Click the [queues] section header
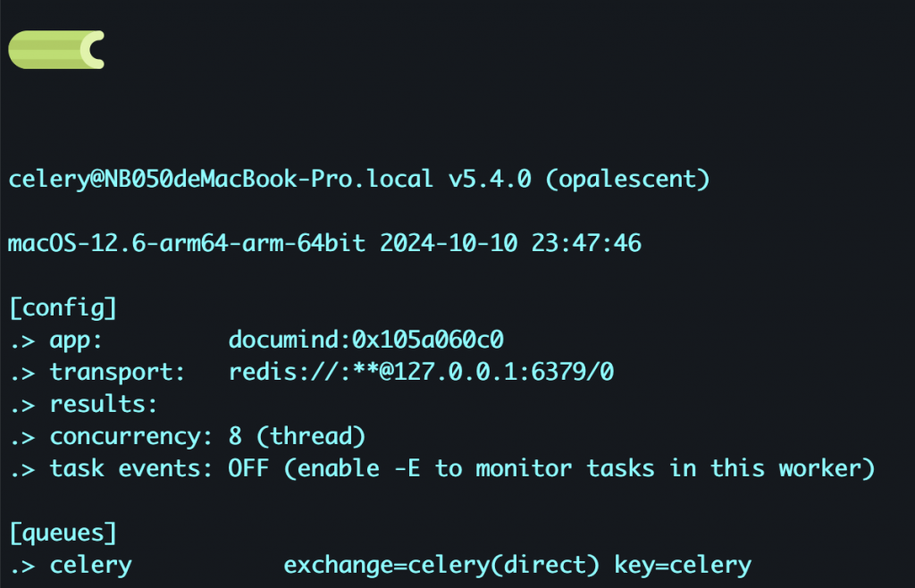 tap(63, 533)
